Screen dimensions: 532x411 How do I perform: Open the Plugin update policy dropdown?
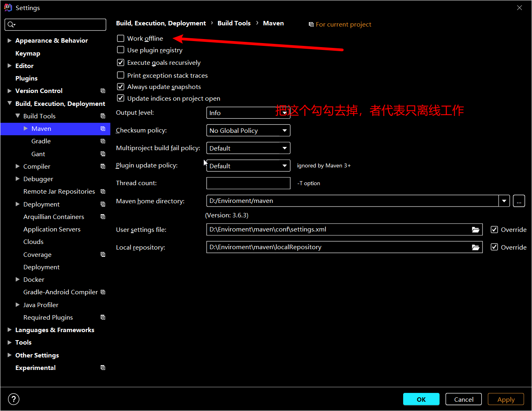coord(248,166)
